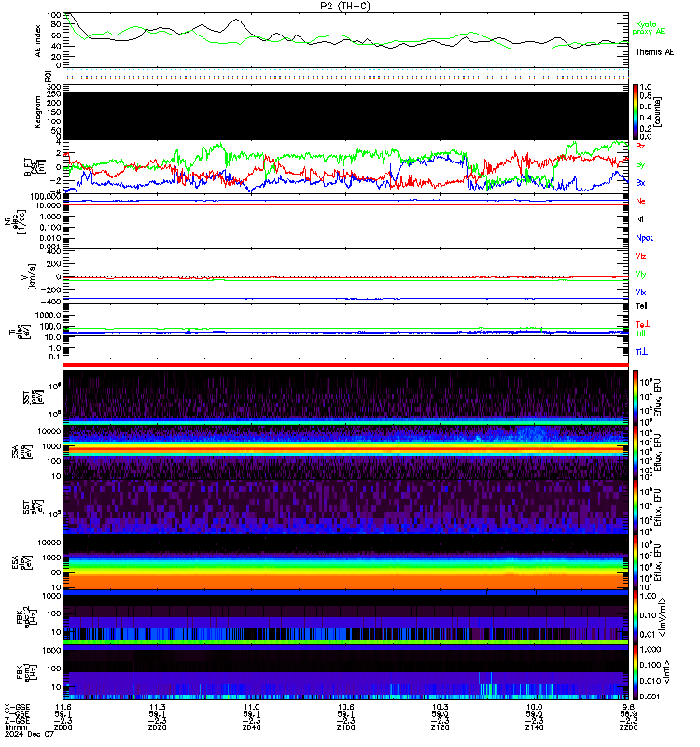Click the ESA electrons Eflux color bar
Image resolution: width=700 pixels, height=747 pixels.
point(636,562)
